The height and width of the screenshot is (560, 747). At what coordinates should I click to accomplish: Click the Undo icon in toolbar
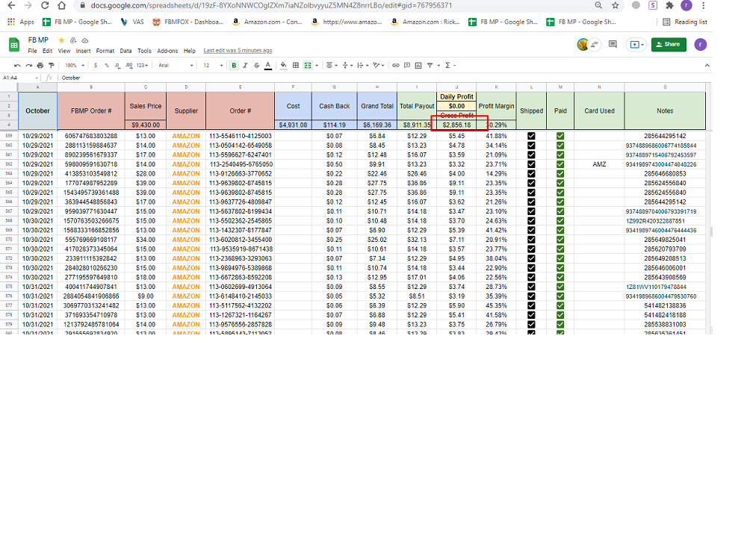pos(17,65)
